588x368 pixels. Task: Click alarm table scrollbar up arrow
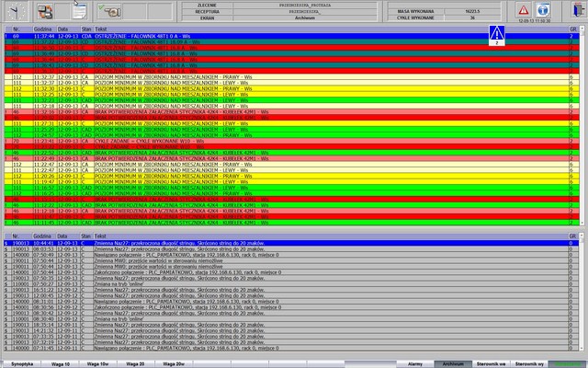coord(582,29)
